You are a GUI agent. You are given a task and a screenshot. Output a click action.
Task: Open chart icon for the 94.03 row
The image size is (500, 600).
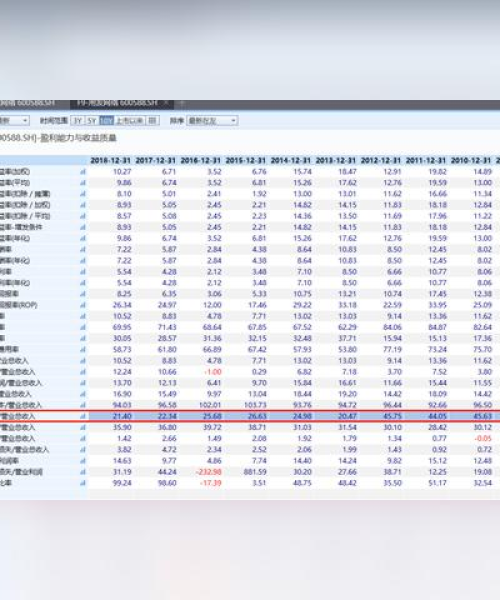coord(83,405)
